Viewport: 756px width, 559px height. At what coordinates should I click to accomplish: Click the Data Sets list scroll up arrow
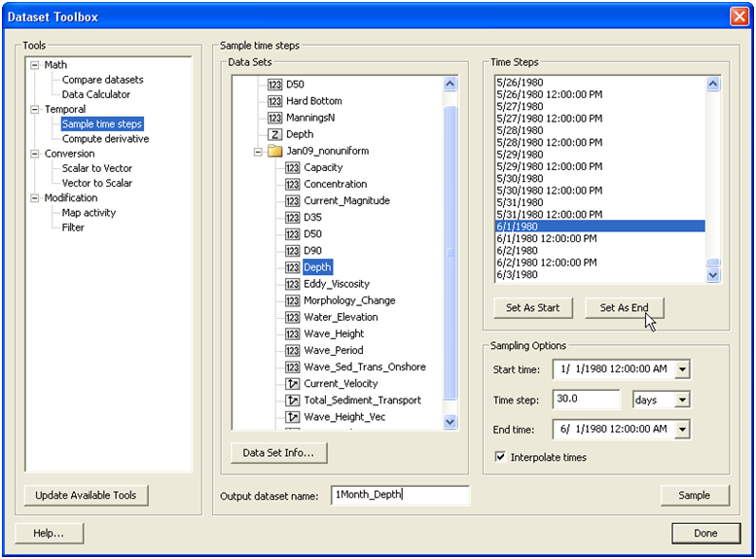coord(450,84)
